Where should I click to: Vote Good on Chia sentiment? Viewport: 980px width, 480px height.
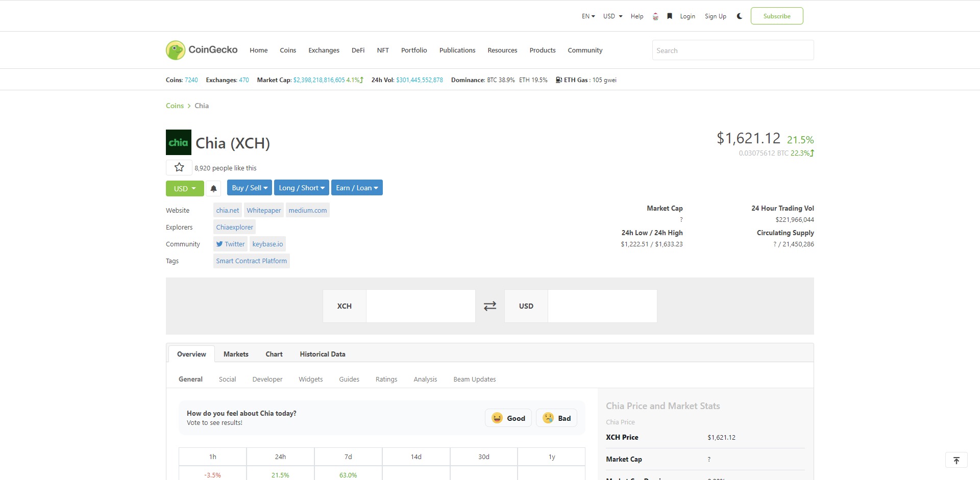(508, 418)
